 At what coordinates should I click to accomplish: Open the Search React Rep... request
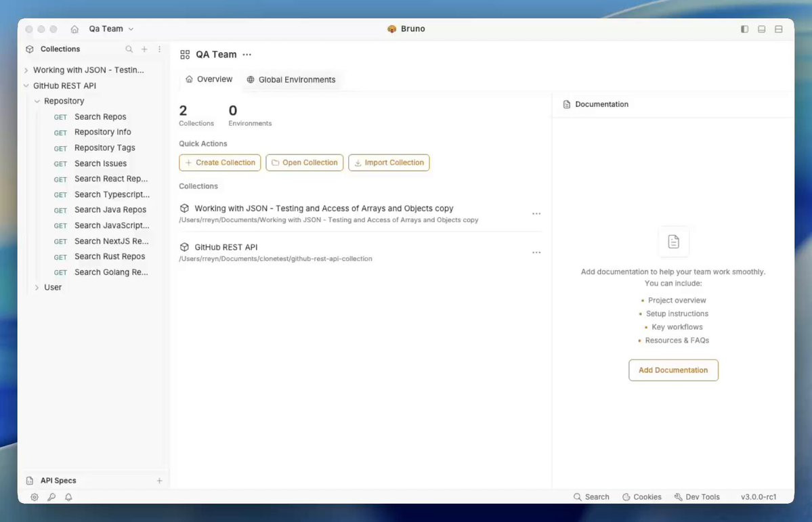tap(111, 179)
